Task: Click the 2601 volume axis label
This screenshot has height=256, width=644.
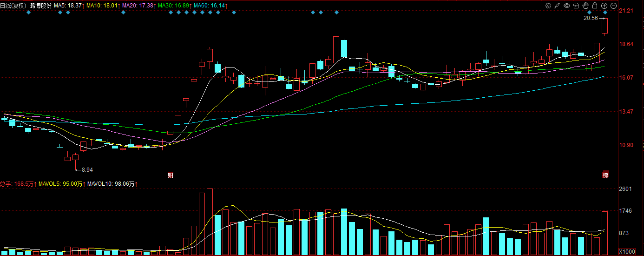Action: (626, 189)
